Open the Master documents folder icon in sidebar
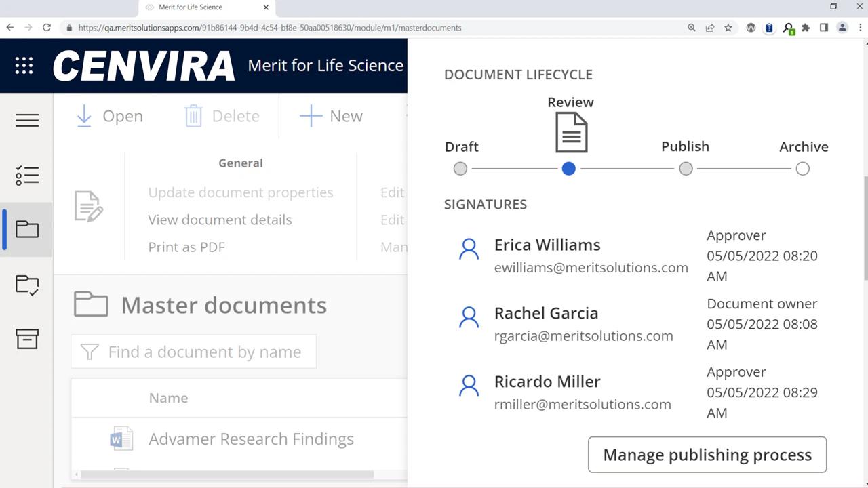 point(27,229)
